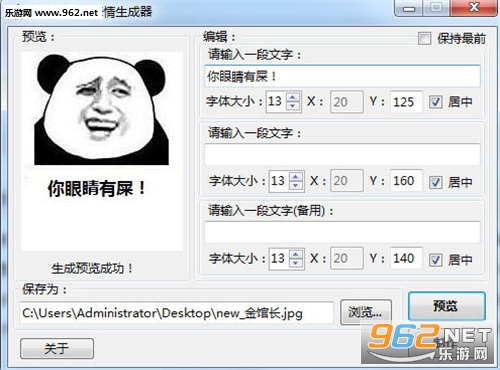The image size is (500, 370).
Task: Click the backup (备用) text input field
Action: 342,232
